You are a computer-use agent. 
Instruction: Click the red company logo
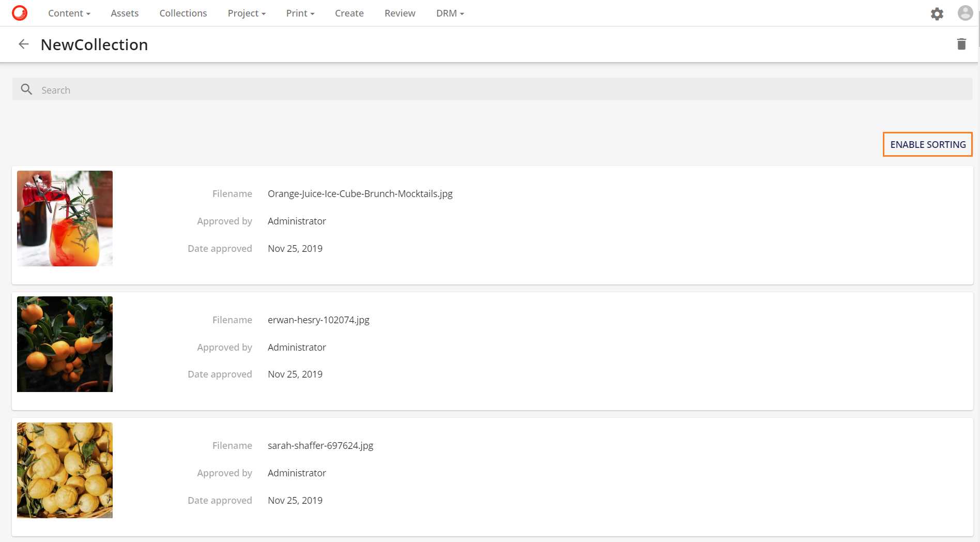point(20,12)
